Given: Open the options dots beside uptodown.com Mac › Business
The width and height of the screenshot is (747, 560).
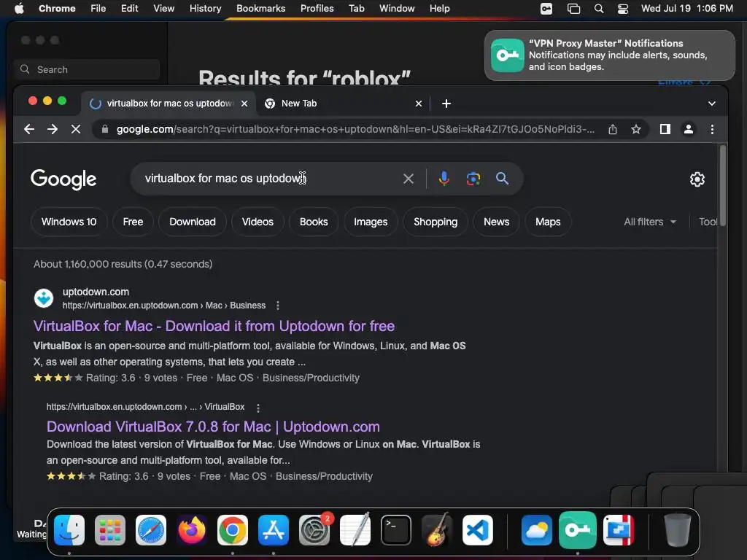Looking at the screenshot, I should click(278, 306).
